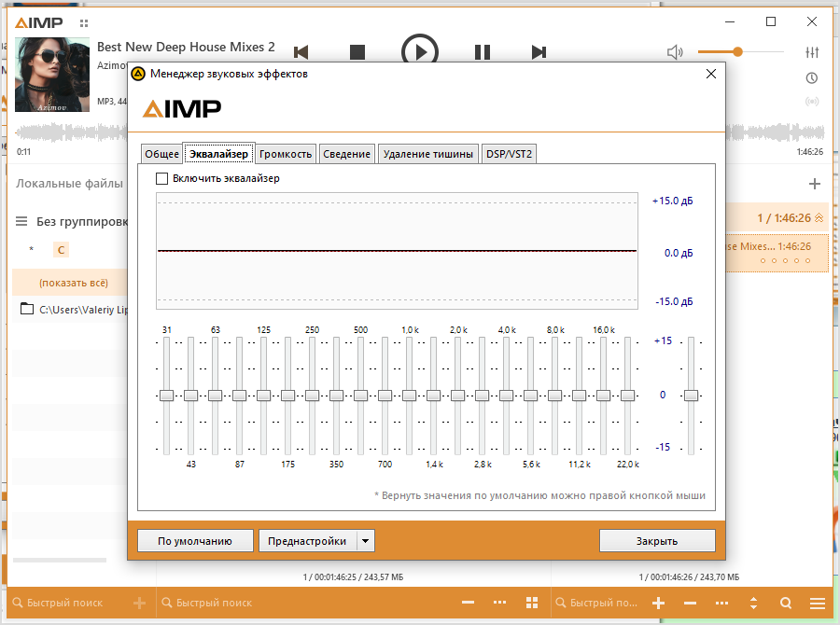
Task: Open the equalizer sliders icon in player
Action: pyautogui.click(x=812, y=52)
